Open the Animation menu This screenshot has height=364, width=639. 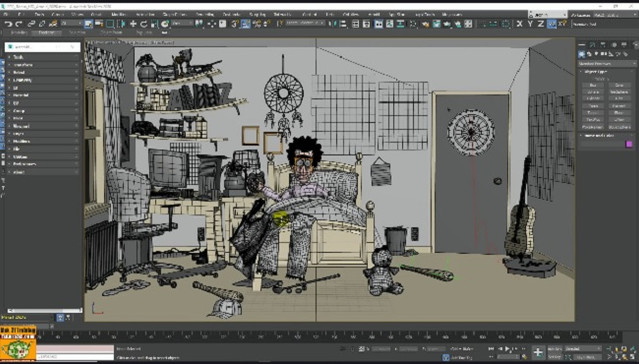pos(145,14)
